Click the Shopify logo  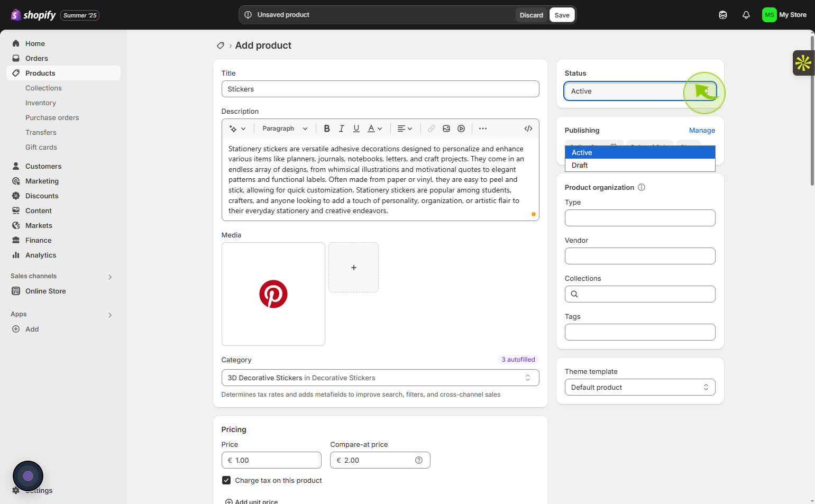pyautogui.click(x=33, y=15)
